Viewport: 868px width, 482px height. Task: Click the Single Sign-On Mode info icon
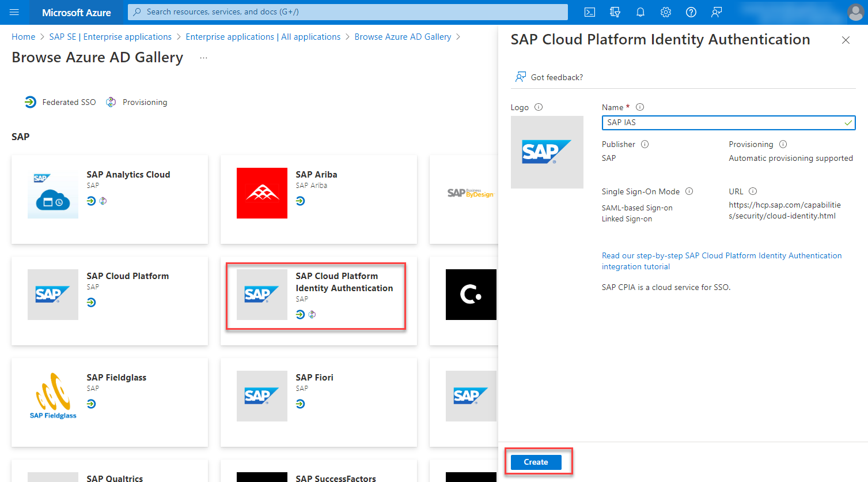[689, 191]
